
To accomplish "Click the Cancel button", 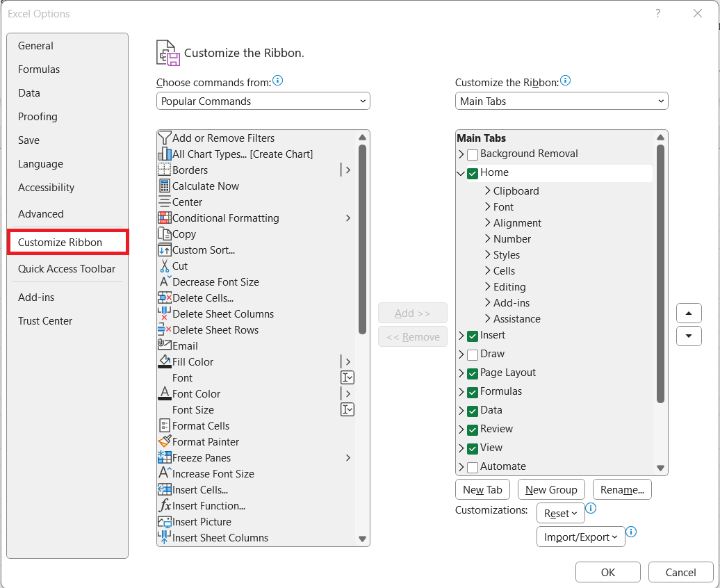I will [680, 572].
